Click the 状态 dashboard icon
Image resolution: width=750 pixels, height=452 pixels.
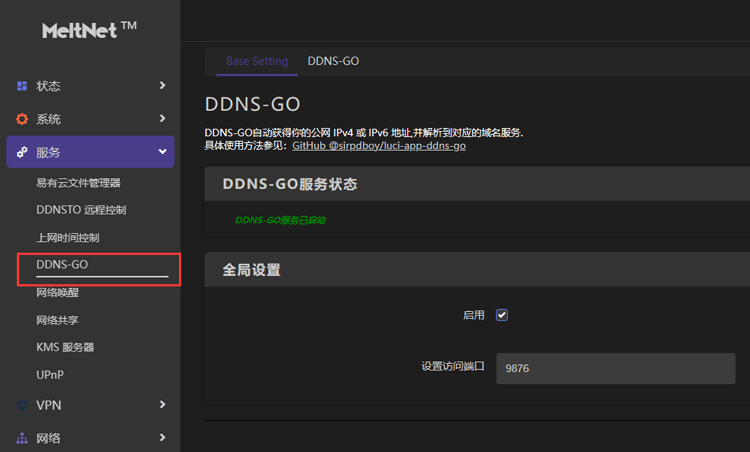pos(22,86)
